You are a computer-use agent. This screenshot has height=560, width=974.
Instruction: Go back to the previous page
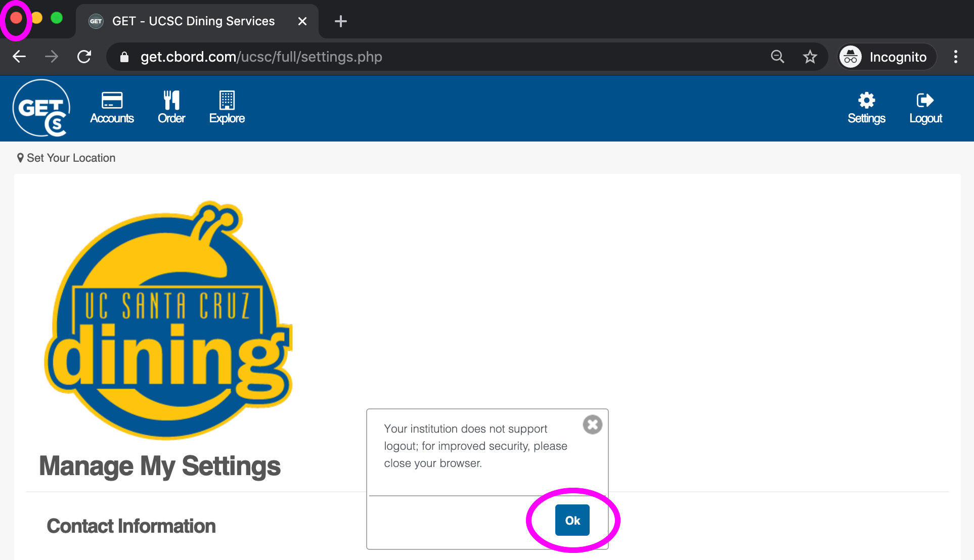point(19,57)
